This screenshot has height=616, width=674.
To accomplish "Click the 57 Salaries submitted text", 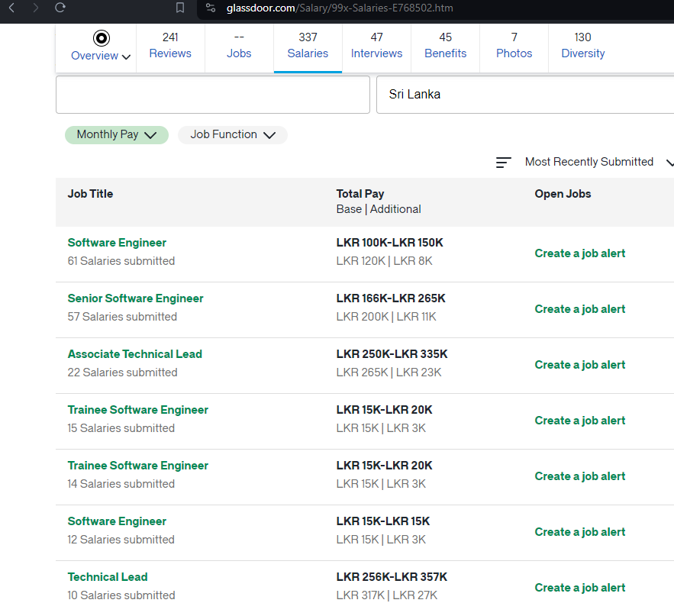I will [x=122, y=317].
